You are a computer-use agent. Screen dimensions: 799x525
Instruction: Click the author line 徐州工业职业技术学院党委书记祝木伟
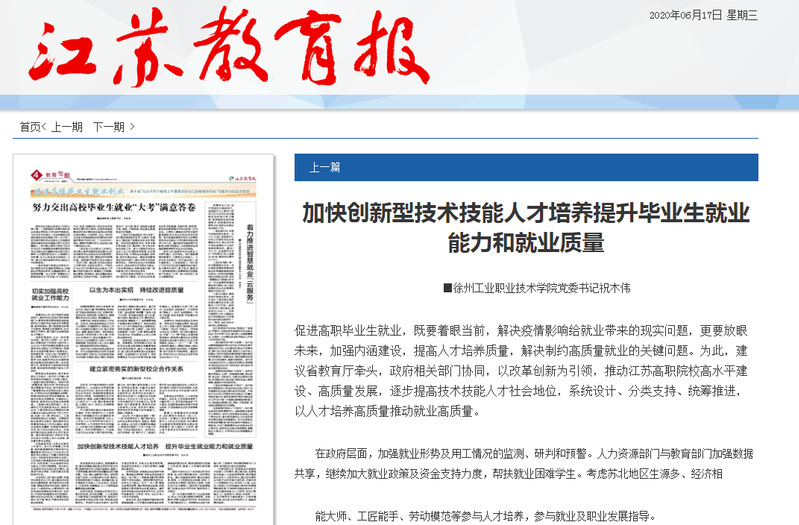[x=542, y=287]
